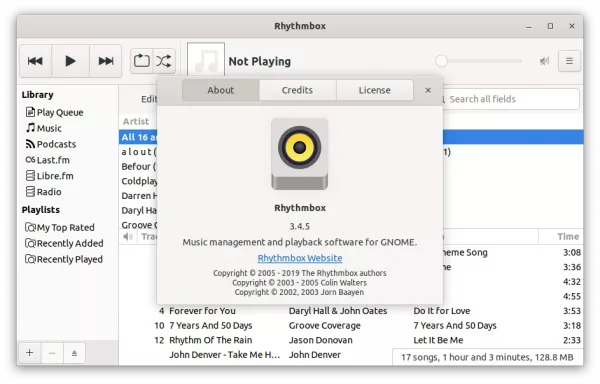Click the eject button in sidebar
Image resolution: width=600 pixels, height=384 pixels.
pos(74,353)
